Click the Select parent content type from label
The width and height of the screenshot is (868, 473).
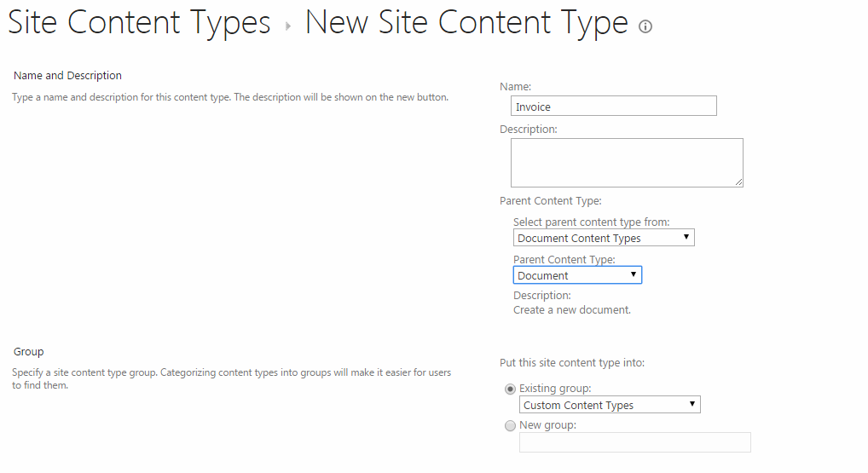tap(591, 222)
